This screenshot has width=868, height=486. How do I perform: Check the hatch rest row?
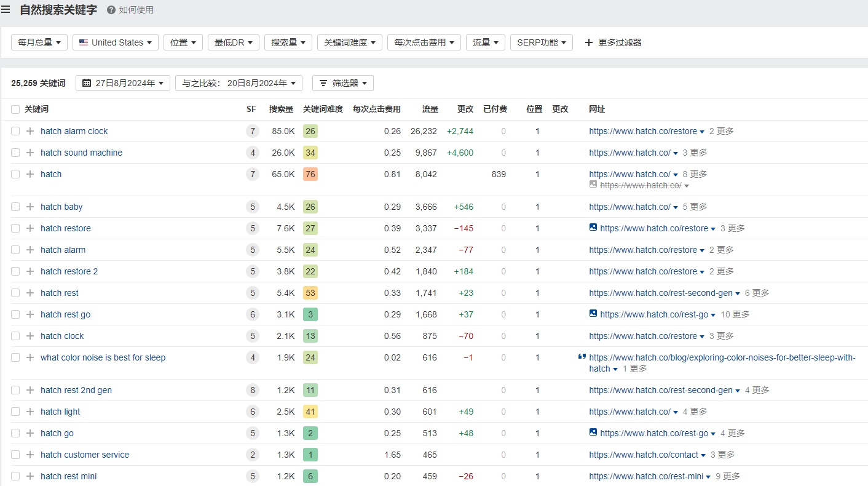click(x=15, y=293)
